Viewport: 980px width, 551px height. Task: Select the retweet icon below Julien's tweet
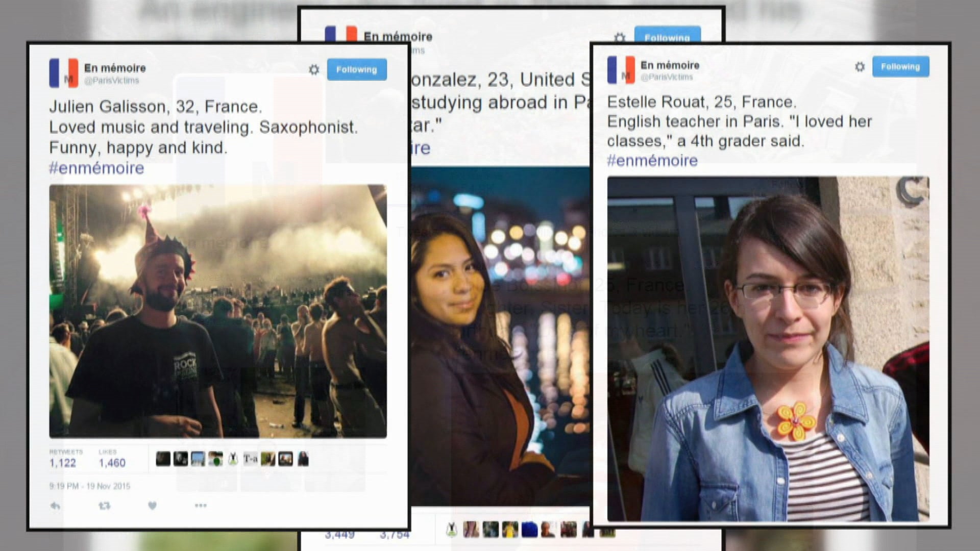click(105, 505)
